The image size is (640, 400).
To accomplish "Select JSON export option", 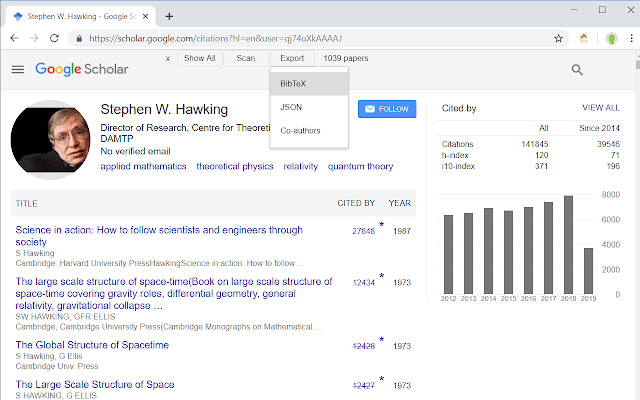I will coord(291,106).
